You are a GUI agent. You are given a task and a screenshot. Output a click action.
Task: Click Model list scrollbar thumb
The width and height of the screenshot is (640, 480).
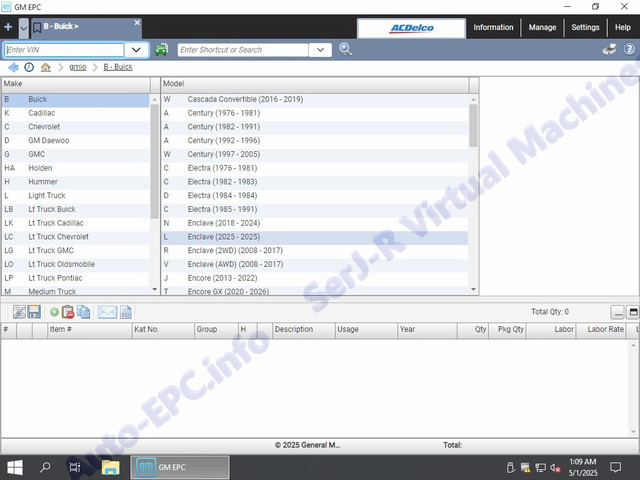click(x=473, y=125)
